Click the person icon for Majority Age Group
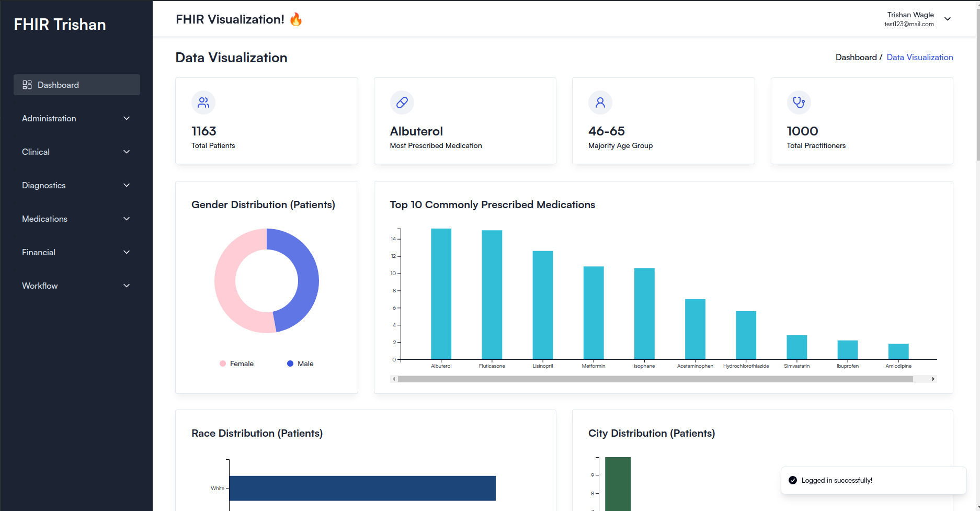This screenshot has height=511, width=980. tap(600, 103)
